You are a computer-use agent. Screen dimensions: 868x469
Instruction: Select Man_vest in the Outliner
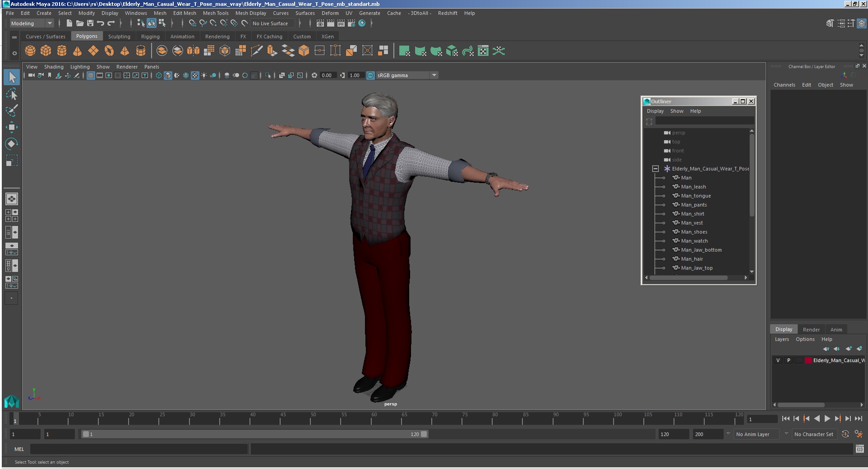[x=692, y=223]
